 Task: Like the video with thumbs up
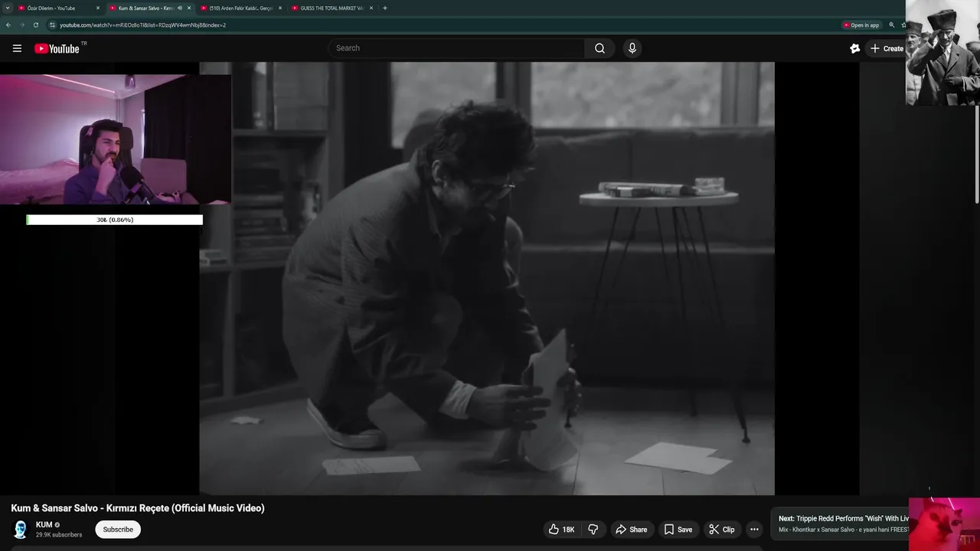tap(560, 530)
